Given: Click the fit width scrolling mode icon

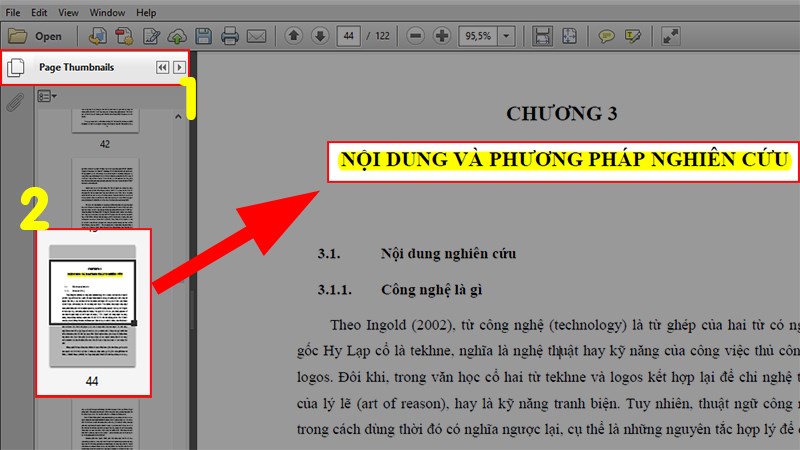Looking at the screenshot, I should pos(542,36).
